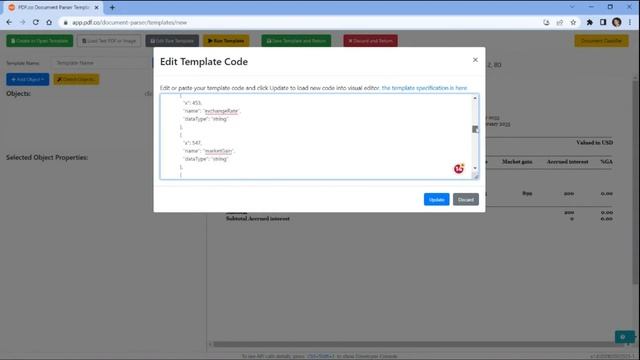Viewport: 640px width, 360px height.
Task: Click the Create or Open Template button
Action: click(x=40, y=41)
